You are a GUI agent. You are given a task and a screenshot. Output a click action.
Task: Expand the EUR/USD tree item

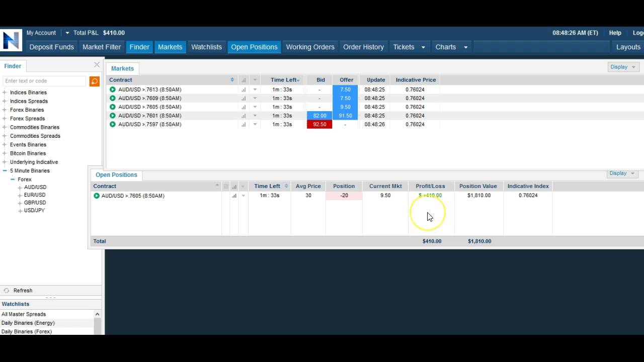[20, 195]
